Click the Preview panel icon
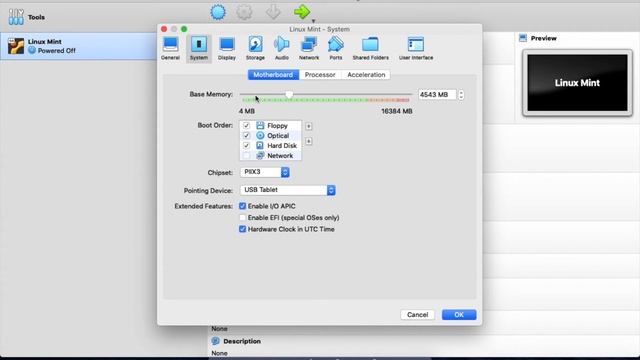Screen dimensions: 640x360 [x=523, y=38]
